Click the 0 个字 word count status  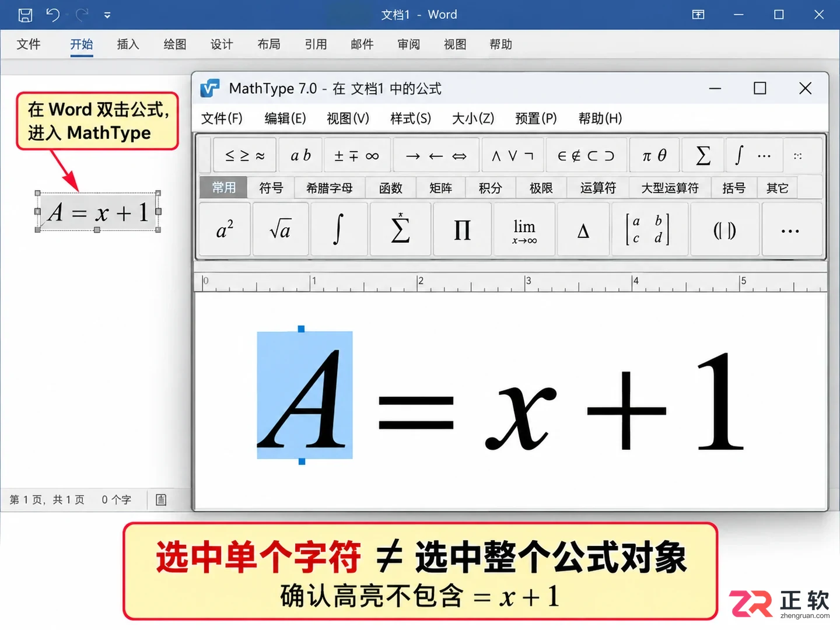pos(117,500)
